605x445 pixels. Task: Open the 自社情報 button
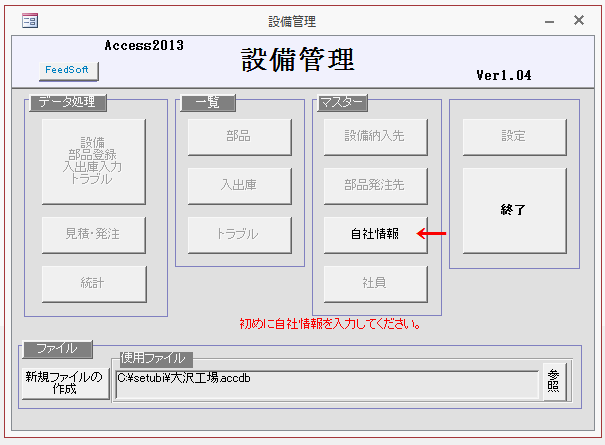(x=376, y=235)
